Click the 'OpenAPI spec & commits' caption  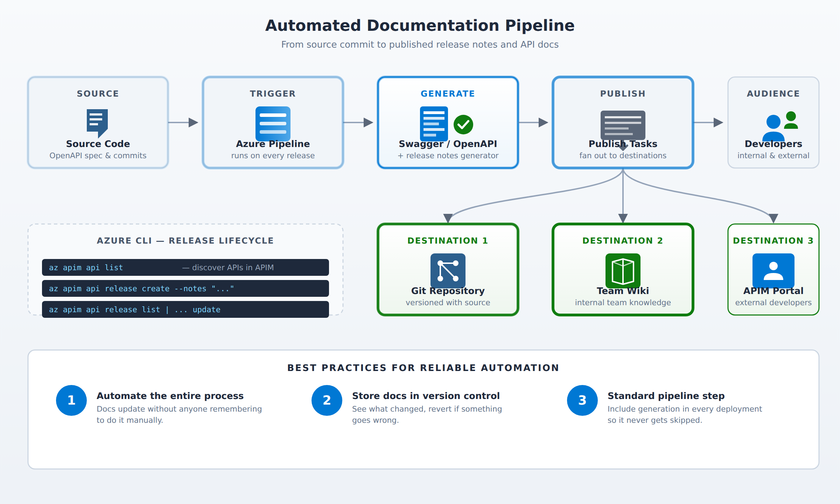pos(98,155)
